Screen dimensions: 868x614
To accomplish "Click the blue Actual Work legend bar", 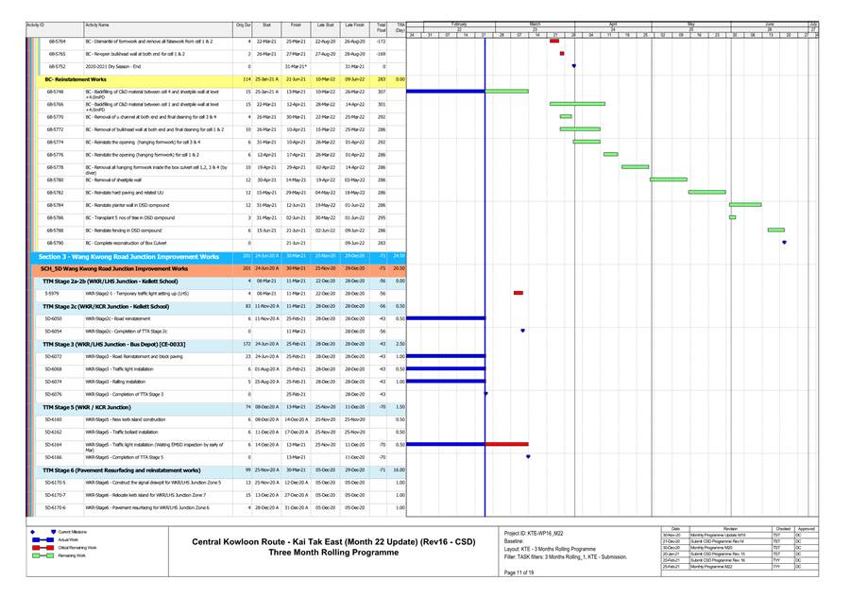I will 43,540.
